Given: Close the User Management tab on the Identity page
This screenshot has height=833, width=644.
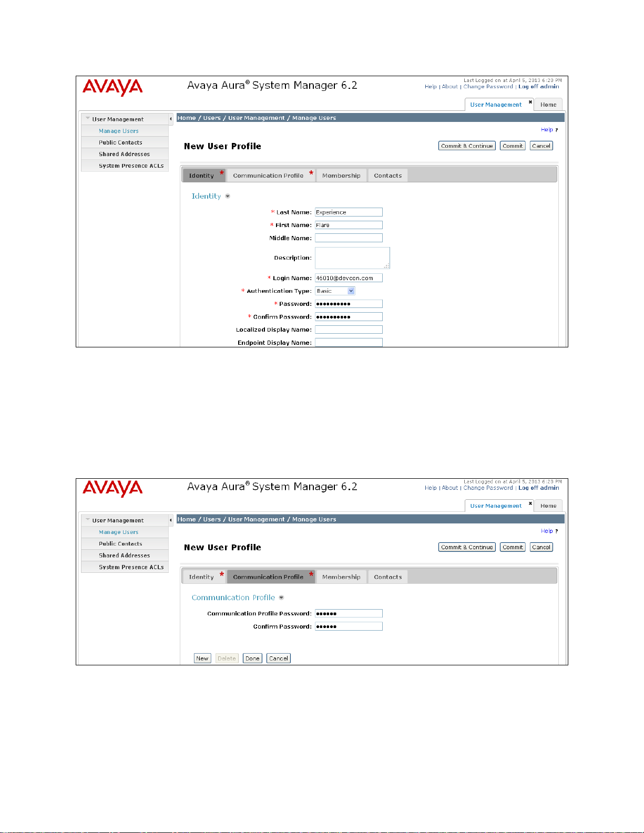Looking at the screenshot, I should (530, 102).
